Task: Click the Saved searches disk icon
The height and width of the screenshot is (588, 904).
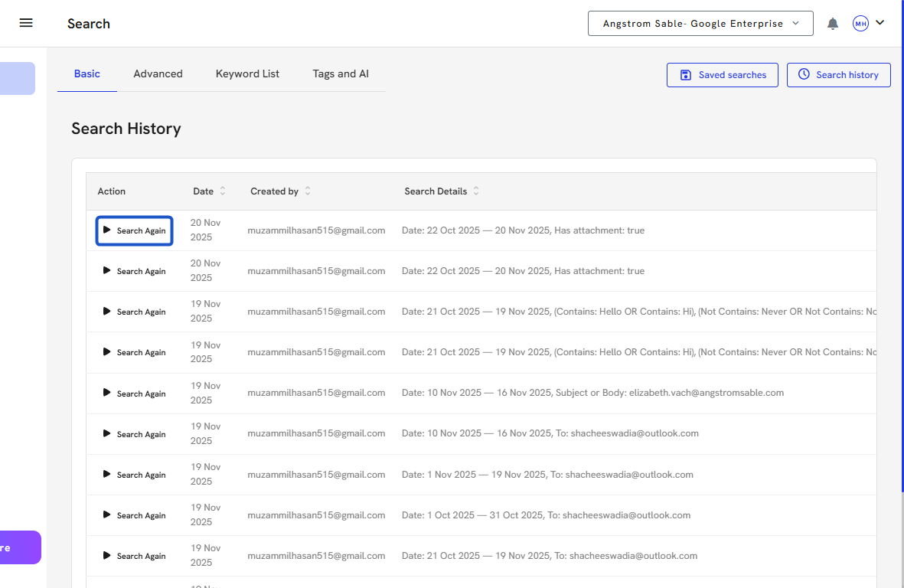Action: pos(685,75)
